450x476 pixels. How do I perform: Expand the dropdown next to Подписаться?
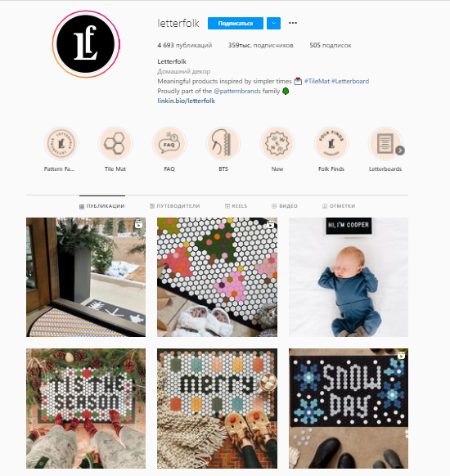click(x=273, y=24)
